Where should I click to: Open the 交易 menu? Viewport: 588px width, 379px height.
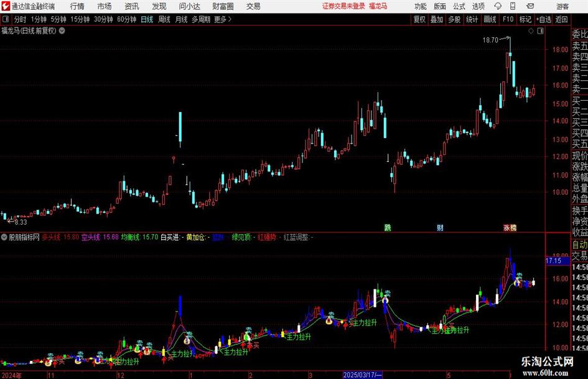click(x=253, y=6)
